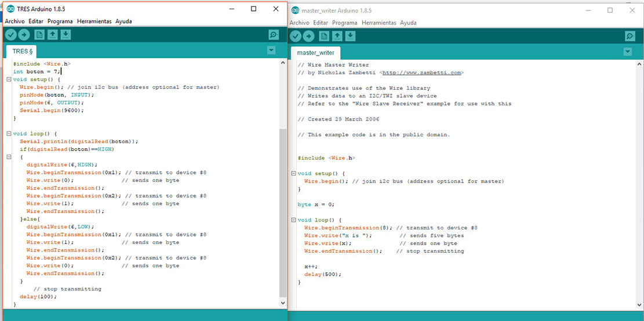
Task: Click the '// Wire Master Writer' comment
Action: [333, 65]
